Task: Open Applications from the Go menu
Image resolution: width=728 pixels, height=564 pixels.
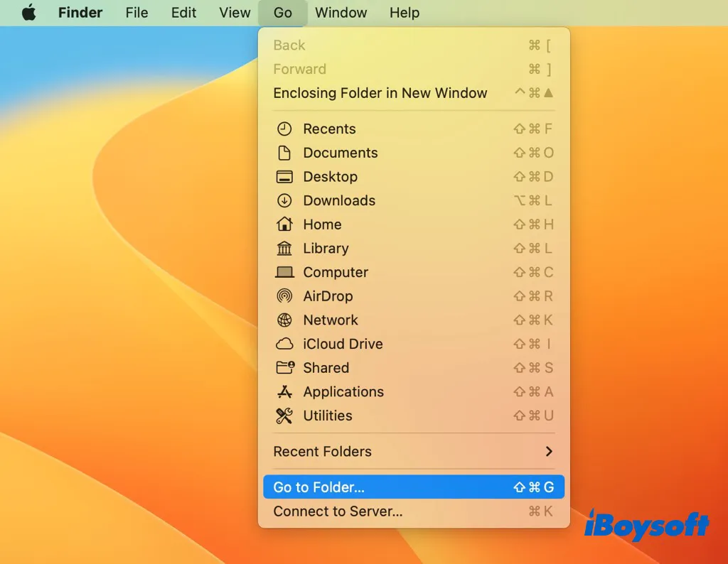Action: point(343,392)
